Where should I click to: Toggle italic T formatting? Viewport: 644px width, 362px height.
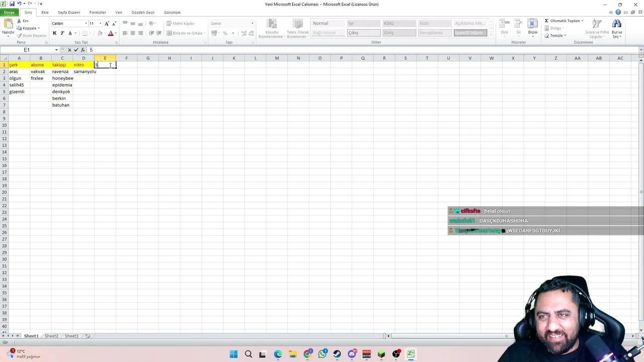62,33
